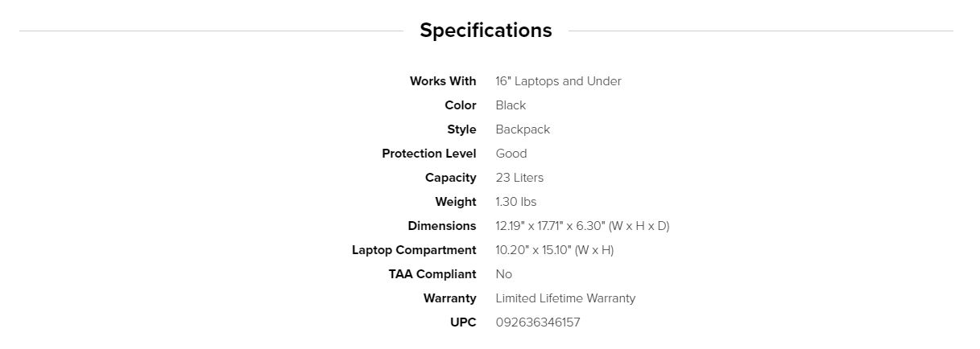Click the Laptop Compartment label

click(414, 250)
